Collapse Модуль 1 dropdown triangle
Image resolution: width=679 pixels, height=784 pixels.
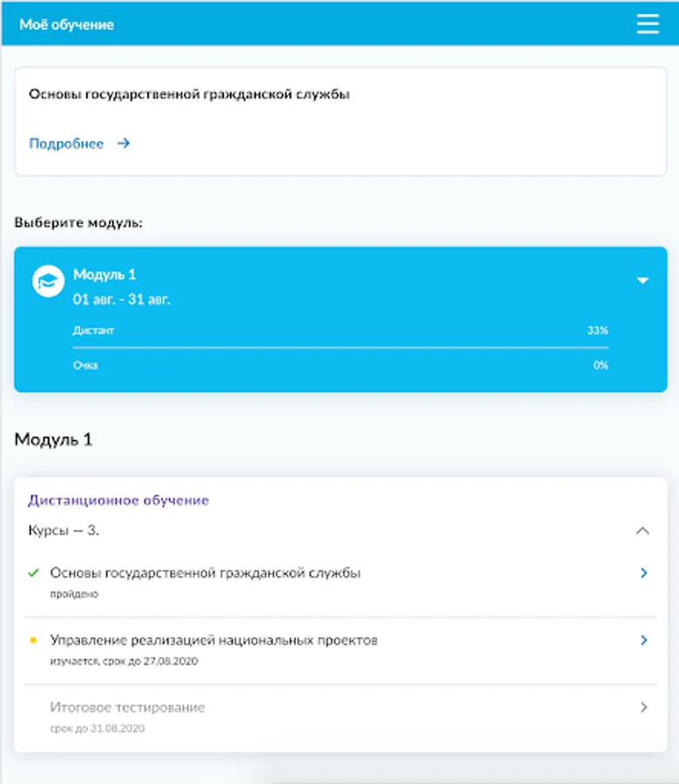[x=642, y=280]
